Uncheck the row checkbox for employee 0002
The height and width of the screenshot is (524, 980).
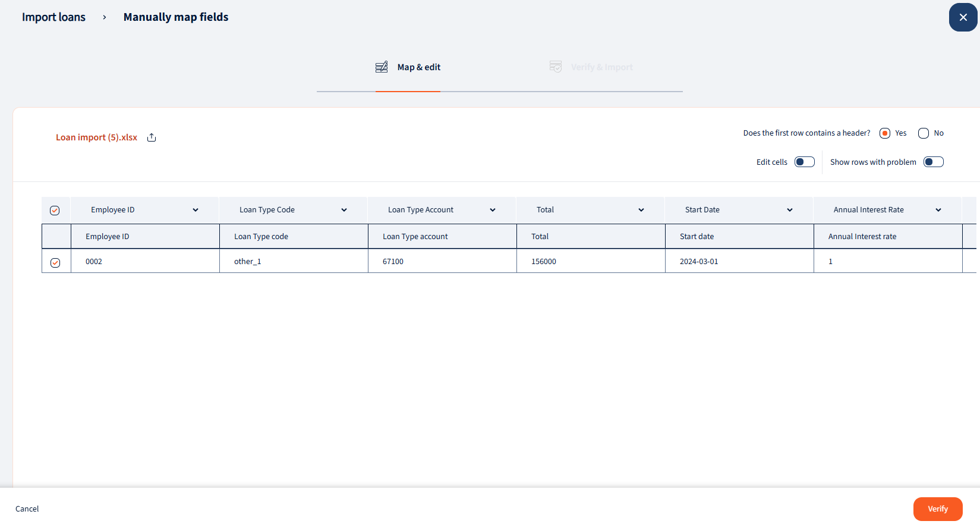click(55, 262)
